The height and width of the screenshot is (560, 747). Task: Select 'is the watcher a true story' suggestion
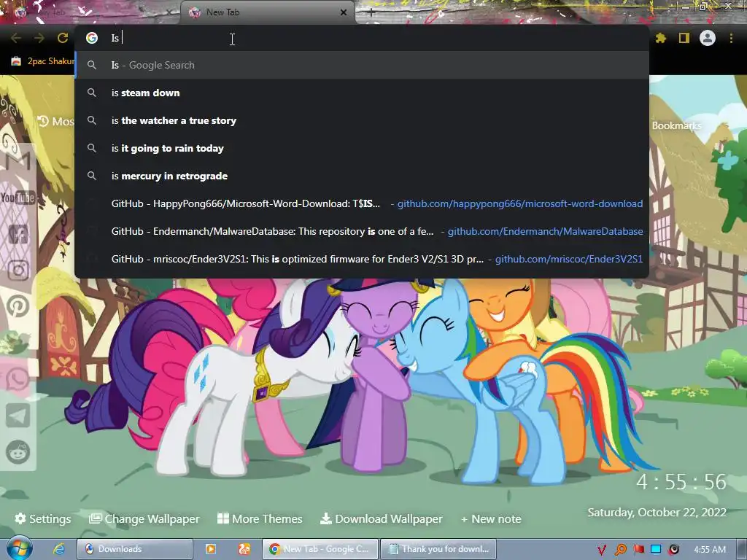[362, 120]
